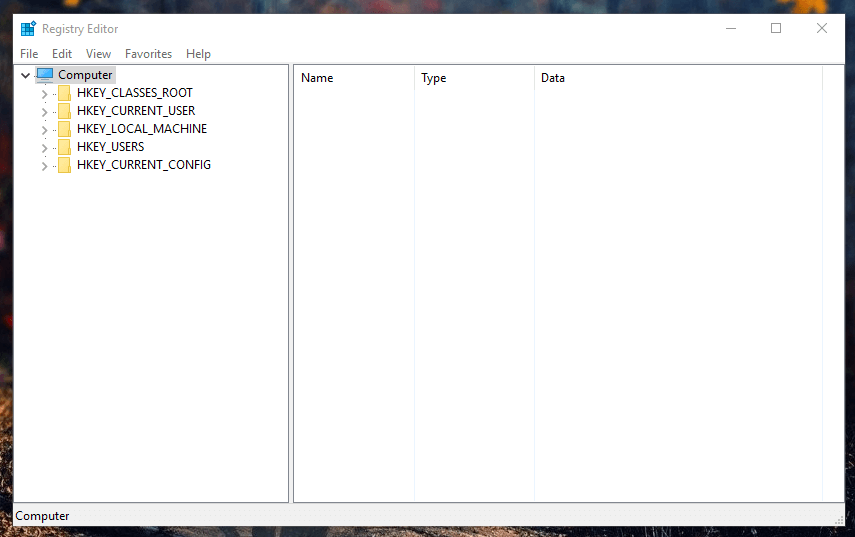Open the Edit menu
Viewport: 855px width, 537px height.
tap(62, 54)
